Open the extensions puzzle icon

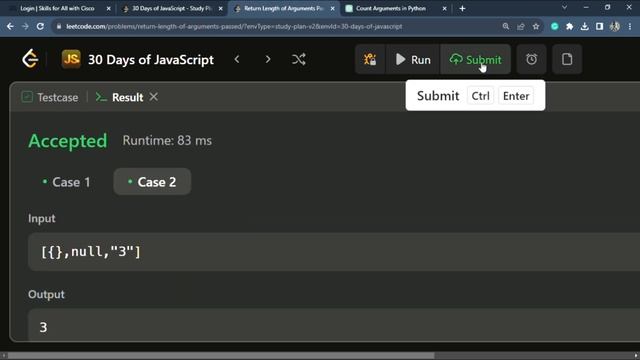pos(569,26)
